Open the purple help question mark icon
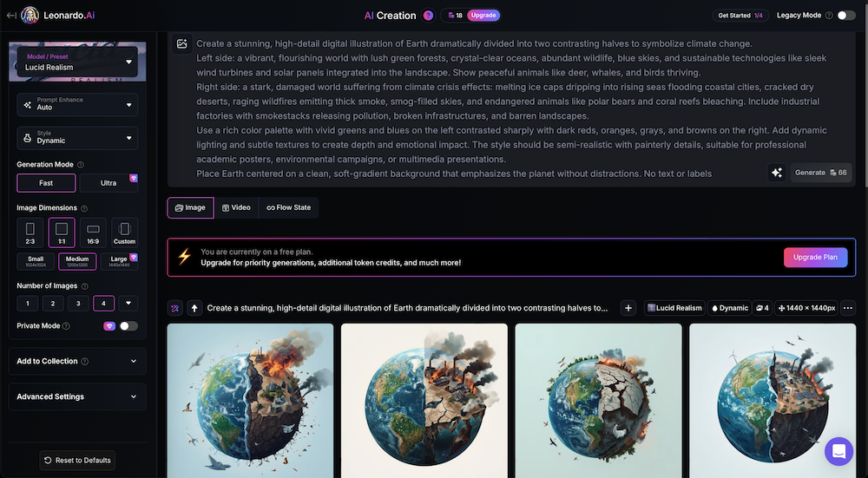The height and width of the screenshot is (478, 868). pos(428,16)
